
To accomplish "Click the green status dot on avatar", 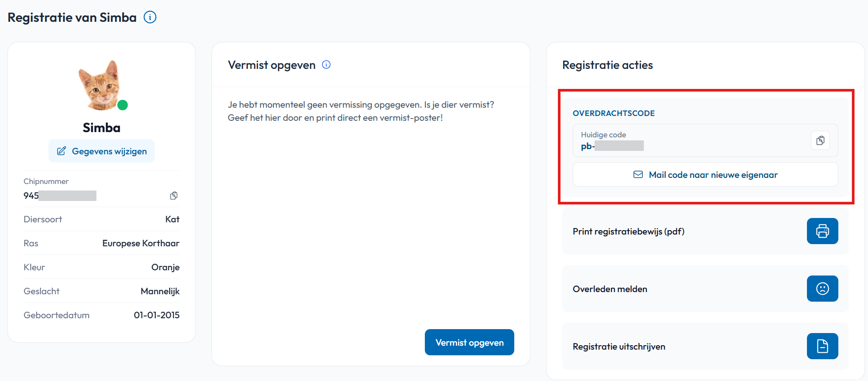I will pyautogui.click(x=123, y=105).
